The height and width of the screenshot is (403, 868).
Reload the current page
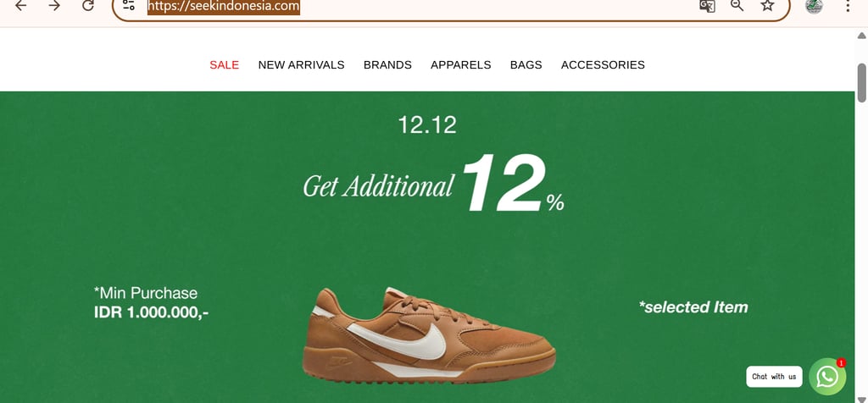click(88, 6)
